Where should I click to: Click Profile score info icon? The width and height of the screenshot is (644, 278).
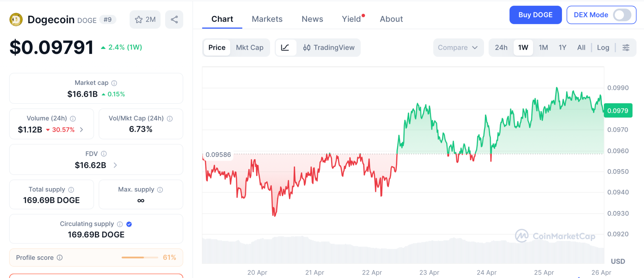60,258
